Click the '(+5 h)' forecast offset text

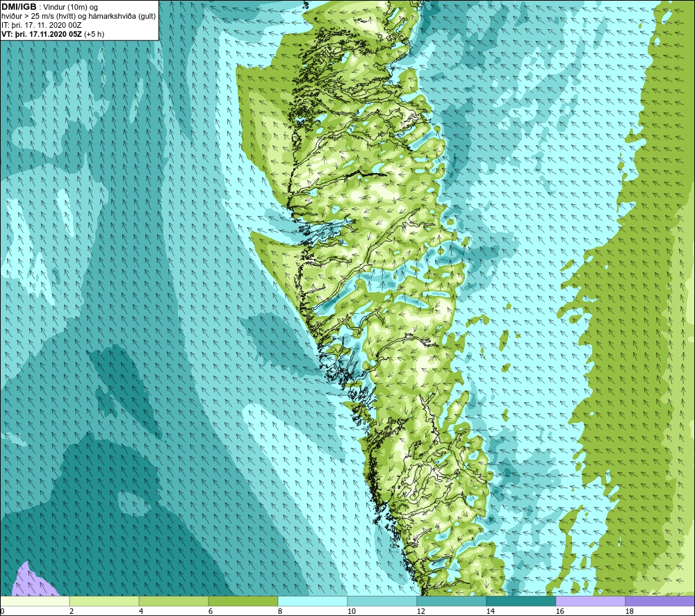[x=94, y=34]
